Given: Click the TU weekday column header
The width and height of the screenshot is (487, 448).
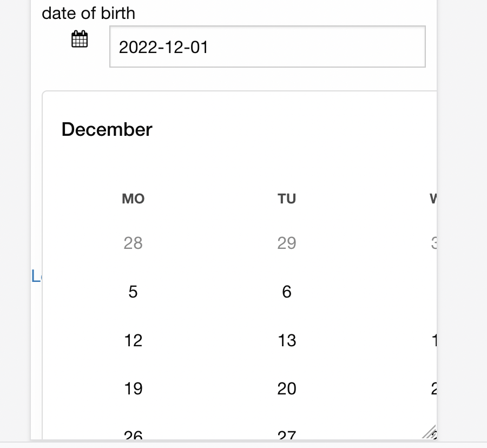Looking at the screenshot, I should pyautogui.click(x=287, y=199).
